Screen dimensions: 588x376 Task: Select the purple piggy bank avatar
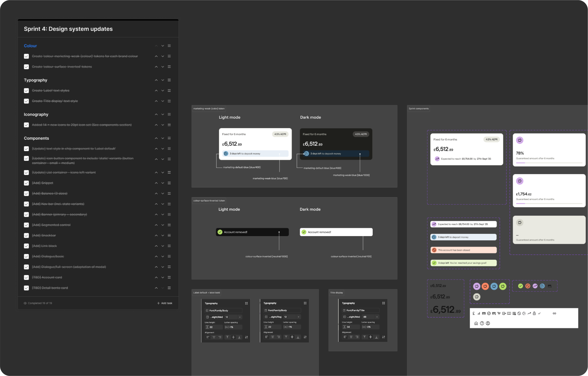point(477,286)
